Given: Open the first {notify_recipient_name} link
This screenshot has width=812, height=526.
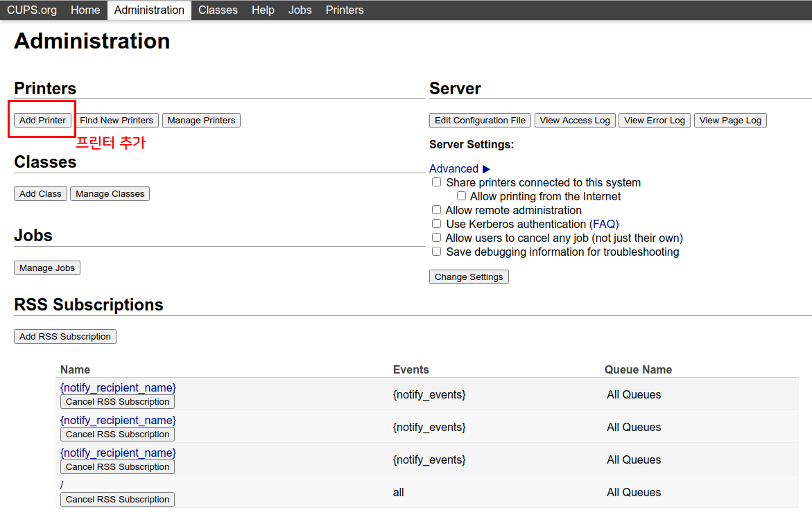Looking at the screenshot, I should [x=118, y=387].
